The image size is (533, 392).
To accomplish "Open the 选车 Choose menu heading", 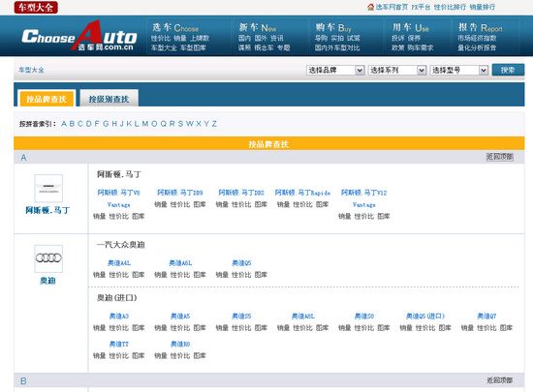I will [x=175, y=27].
